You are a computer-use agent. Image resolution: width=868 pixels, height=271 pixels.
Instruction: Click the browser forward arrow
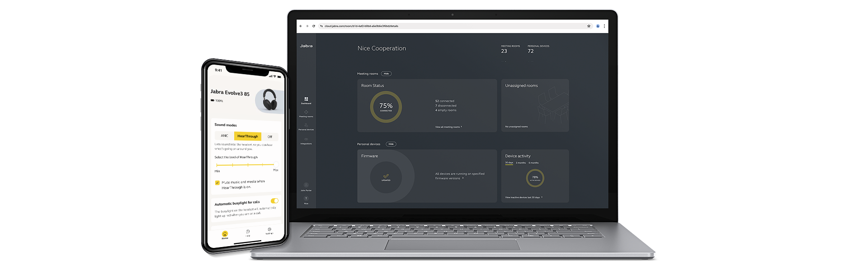click(x=307, y=26)
